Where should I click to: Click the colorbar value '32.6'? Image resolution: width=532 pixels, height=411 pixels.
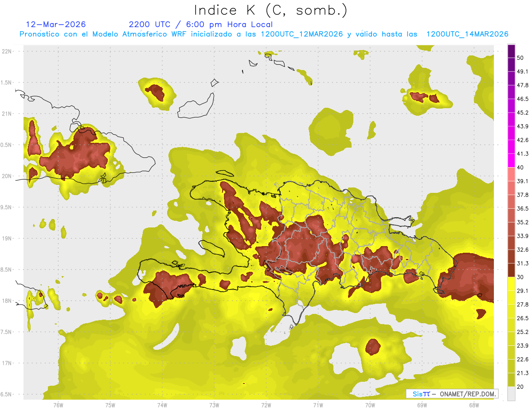pos(522,250)
